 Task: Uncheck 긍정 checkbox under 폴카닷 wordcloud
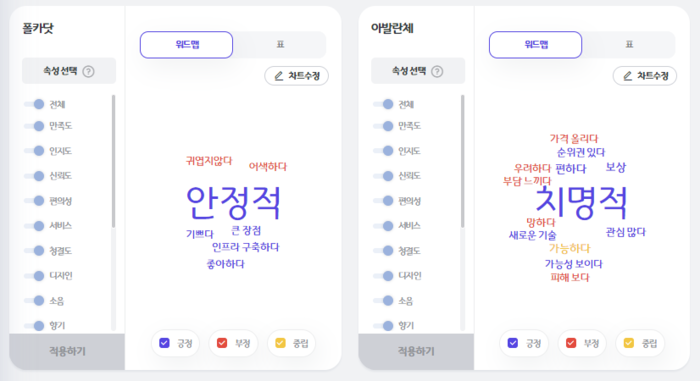[165, 343]
